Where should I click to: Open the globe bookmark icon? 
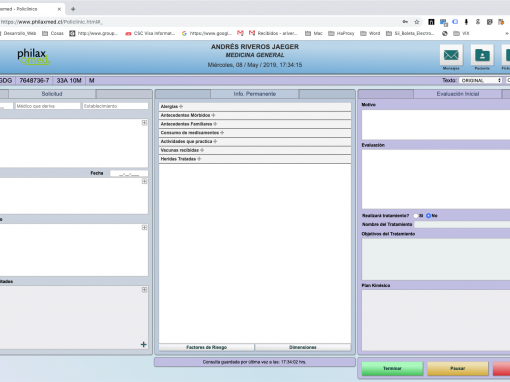click(445, 33)
